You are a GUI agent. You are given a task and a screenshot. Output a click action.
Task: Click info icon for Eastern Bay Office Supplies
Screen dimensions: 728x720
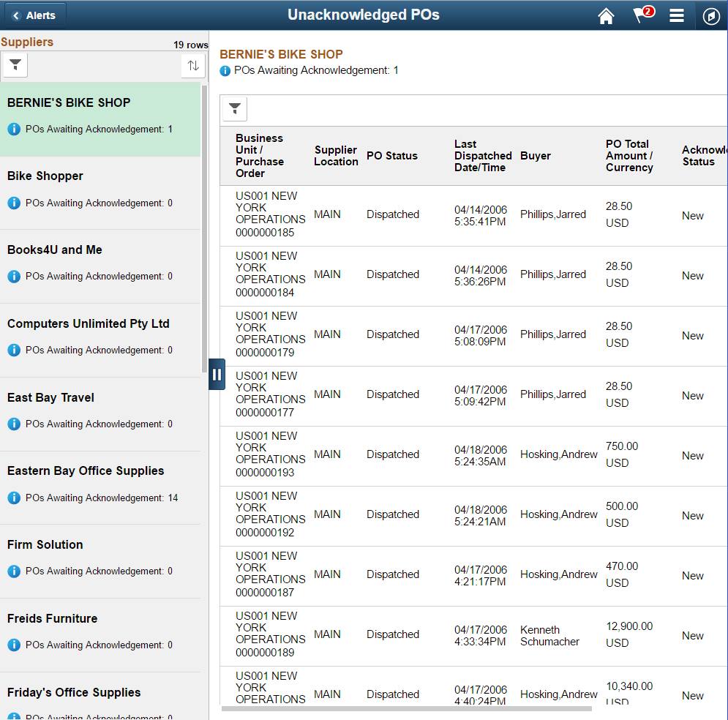tap(14, 498)
